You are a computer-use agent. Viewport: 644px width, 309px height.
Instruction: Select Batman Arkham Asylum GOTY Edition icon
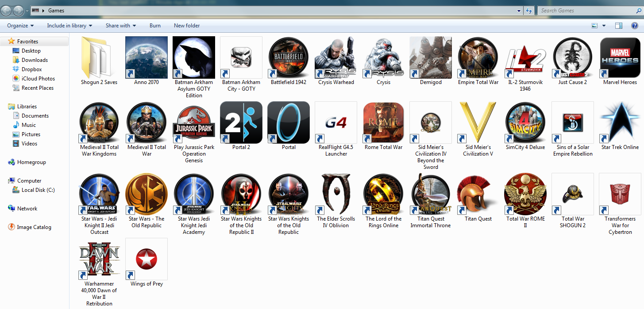pyautogui.click(x=194, y=57)
